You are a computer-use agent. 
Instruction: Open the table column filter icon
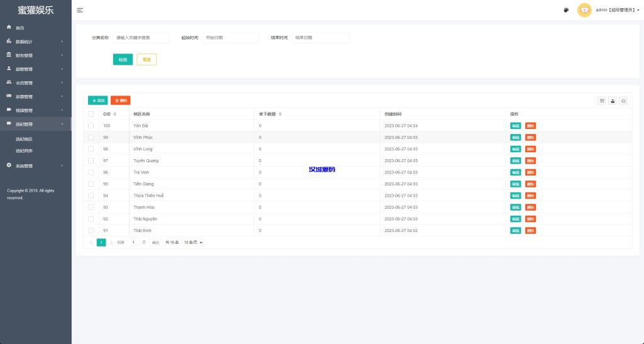tap(601, 101)
